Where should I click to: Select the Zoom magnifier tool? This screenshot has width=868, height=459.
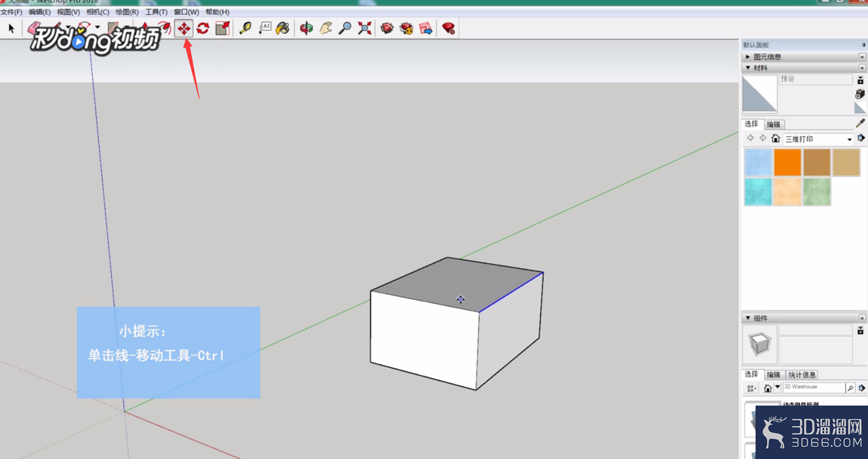345,28
